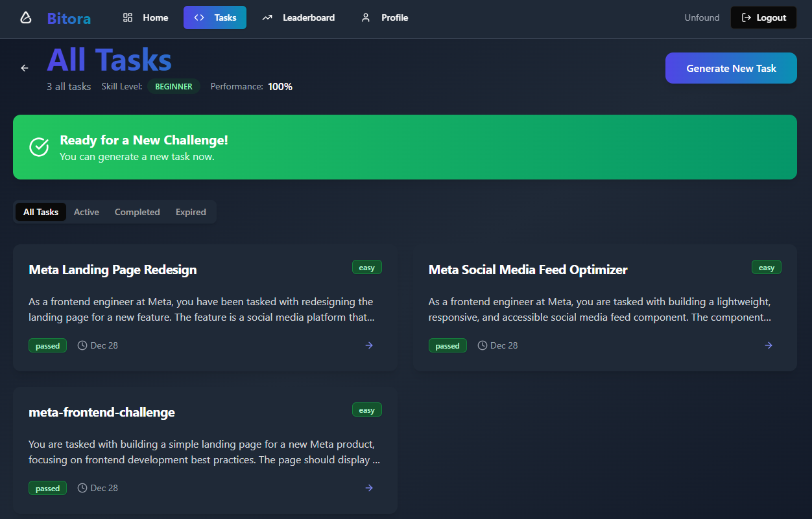Select the Home grid icon in navbar

(127, 17)
